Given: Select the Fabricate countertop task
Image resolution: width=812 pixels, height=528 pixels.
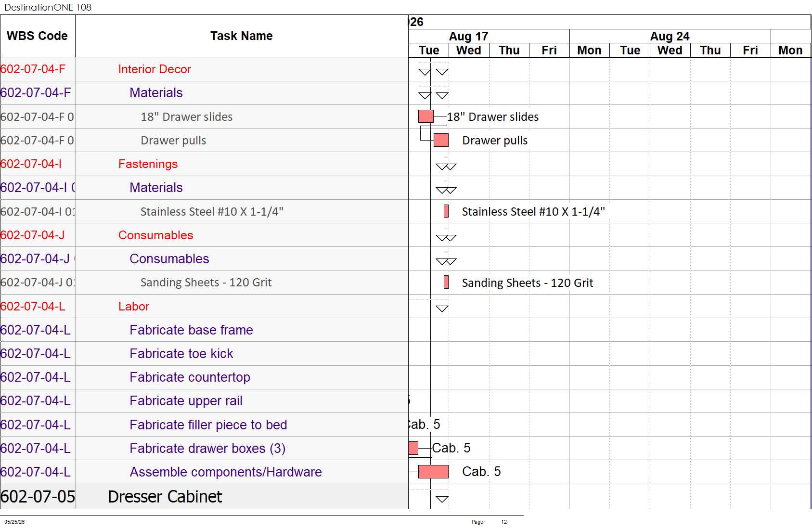Looking at the screenshot, I should pyautogui.click(x=190, y=377).
